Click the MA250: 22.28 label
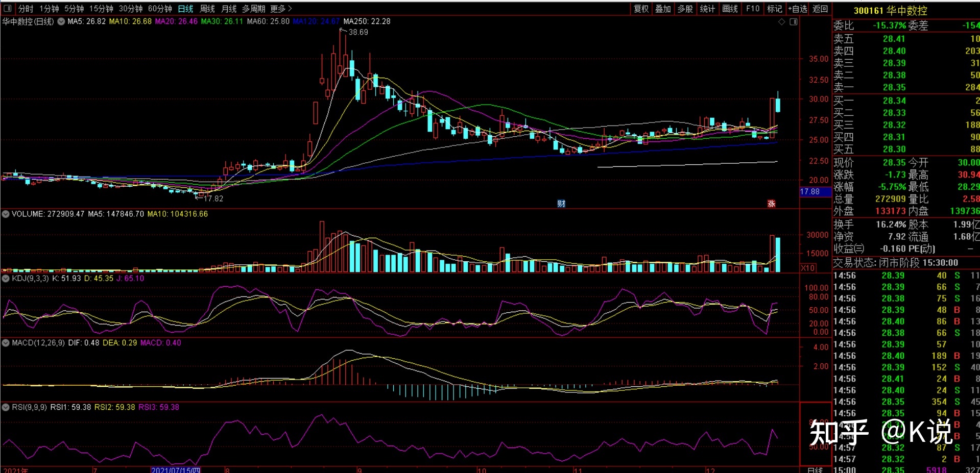980x473 pixels. click(367, 21)
